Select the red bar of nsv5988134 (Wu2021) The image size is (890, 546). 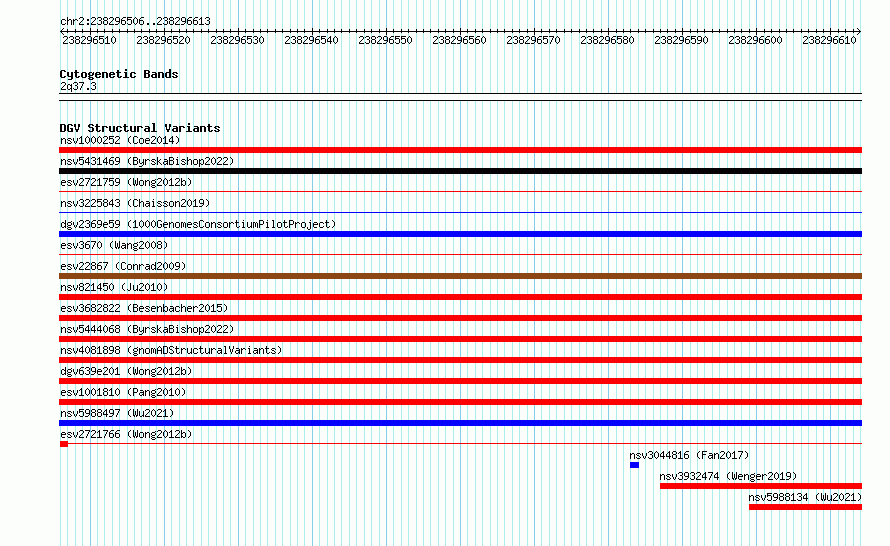(805, 507)
